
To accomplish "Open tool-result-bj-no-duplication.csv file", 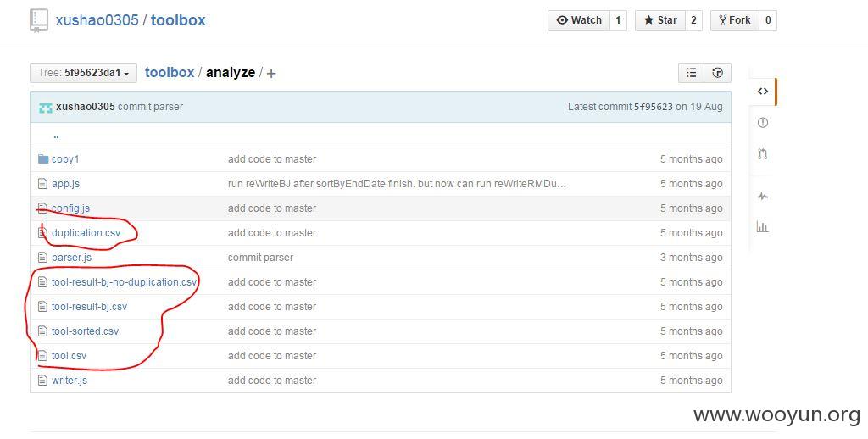I will [x=124, y=282].
